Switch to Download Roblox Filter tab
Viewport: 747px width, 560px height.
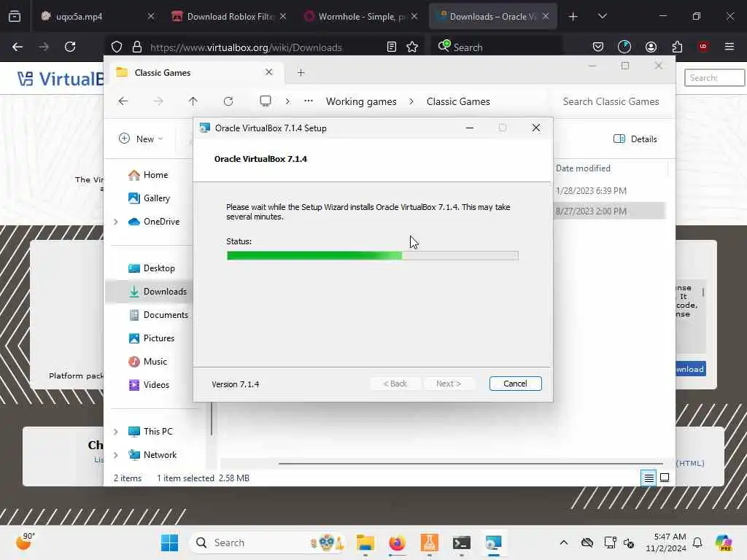click(x=228, y=16)
